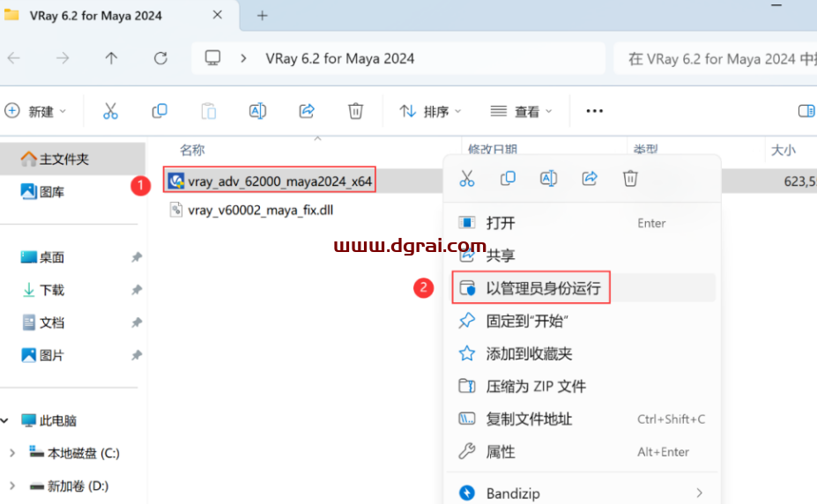Click the computer icon in address bar

(x=212, y=58)
